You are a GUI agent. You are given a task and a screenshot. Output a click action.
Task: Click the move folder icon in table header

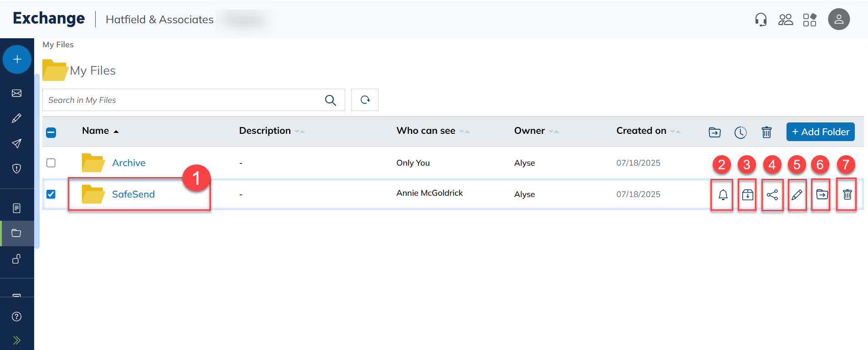[715, 132]
